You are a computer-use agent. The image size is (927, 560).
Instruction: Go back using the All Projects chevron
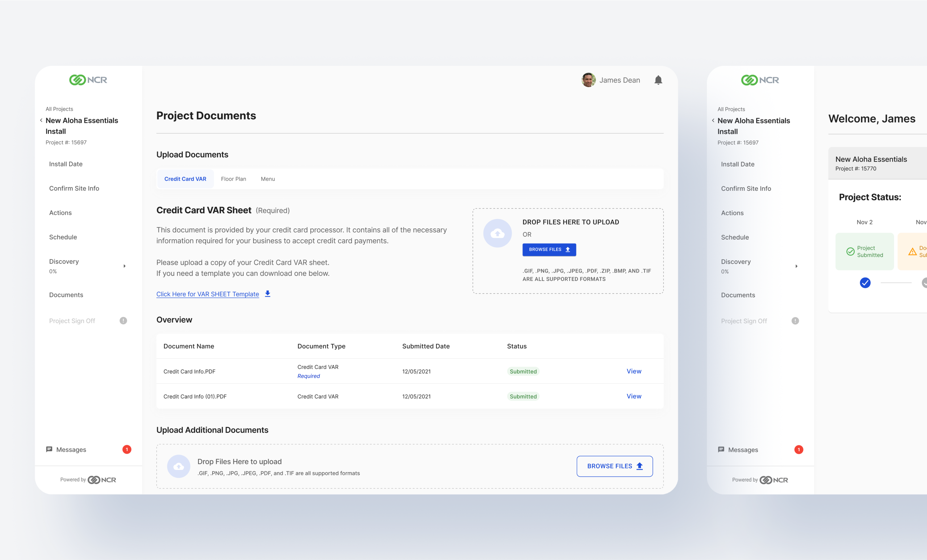[41, 120]
